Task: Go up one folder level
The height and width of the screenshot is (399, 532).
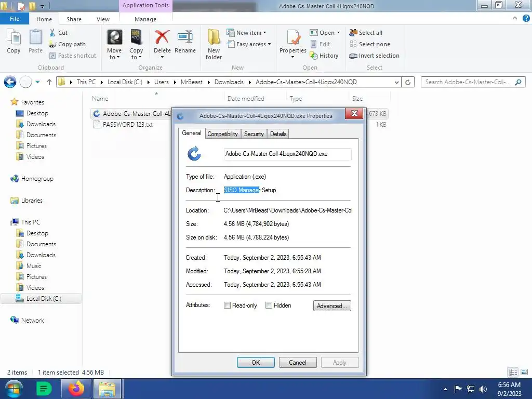Action: click(x=49, y=82)
